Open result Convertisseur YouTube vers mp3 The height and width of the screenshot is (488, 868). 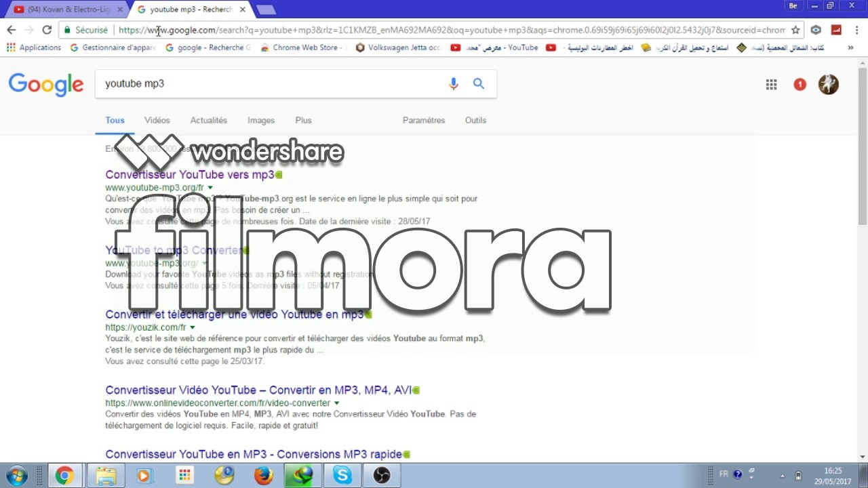pyautogui.click(x=189, y=175)
